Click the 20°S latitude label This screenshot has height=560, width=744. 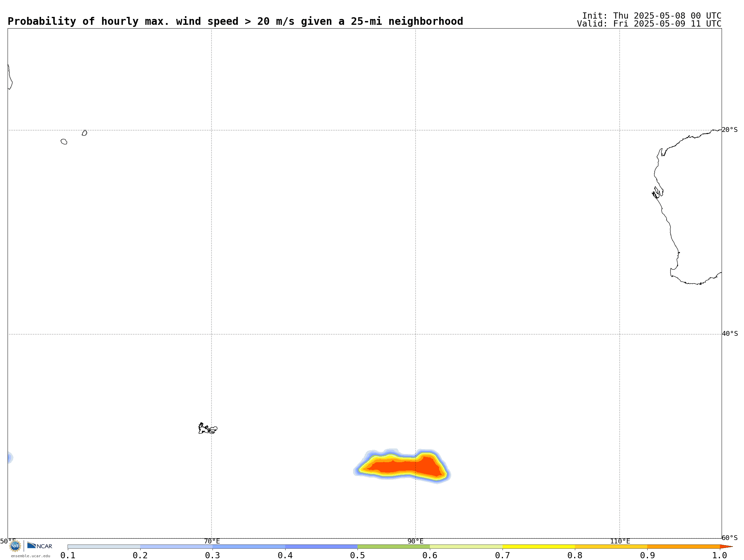[730, 130]
